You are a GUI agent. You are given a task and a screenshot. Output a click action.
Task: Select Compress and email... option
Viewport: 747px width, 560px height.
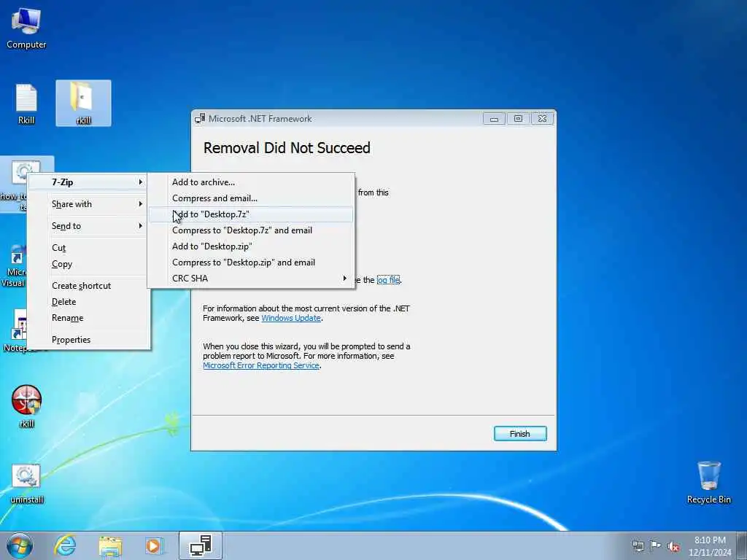click(x=251, y=198)
